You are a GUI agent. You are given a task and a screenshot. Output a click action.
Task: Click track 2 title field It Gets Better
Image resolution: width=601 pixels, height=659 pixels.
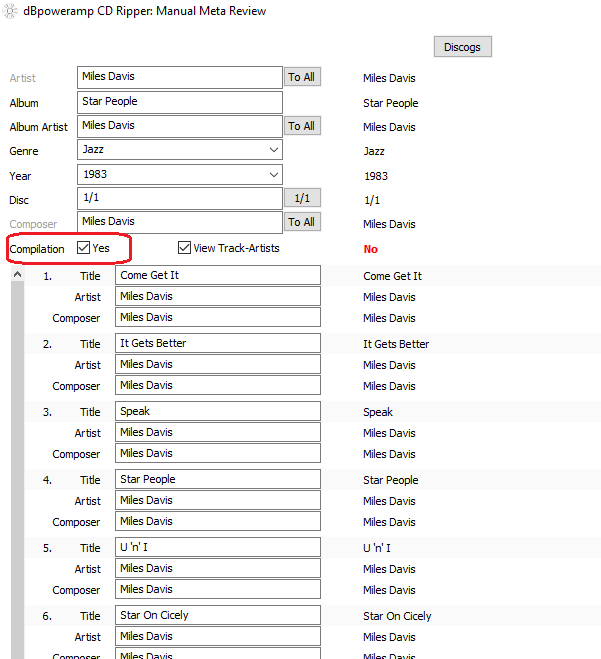pos(217,343)
